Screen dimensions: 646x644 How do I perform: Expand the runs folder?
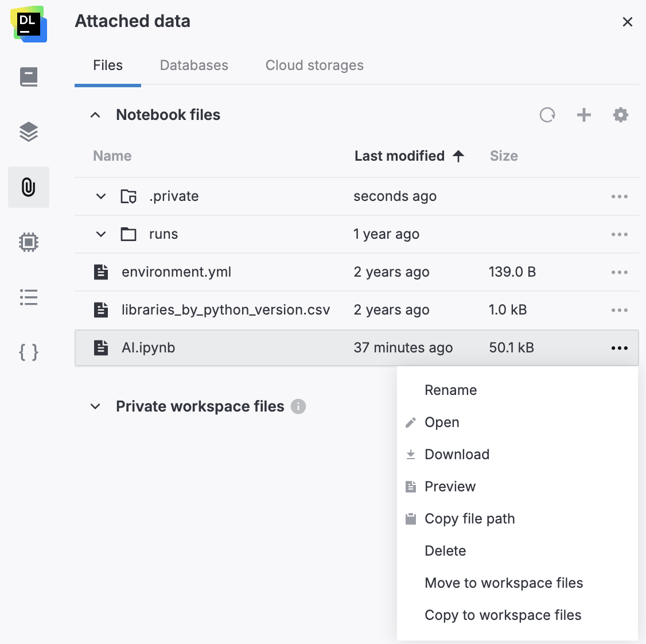(101, 234)
